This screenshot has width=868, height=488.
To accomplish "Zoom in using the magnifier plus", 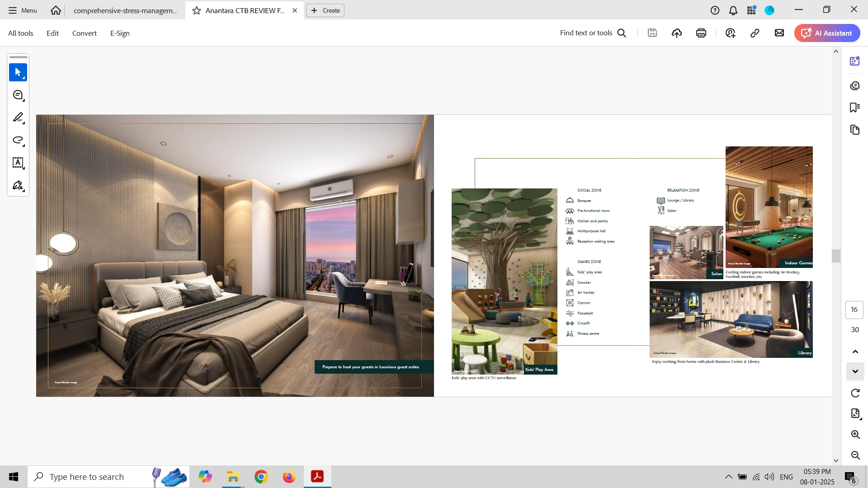I will 855,435.
